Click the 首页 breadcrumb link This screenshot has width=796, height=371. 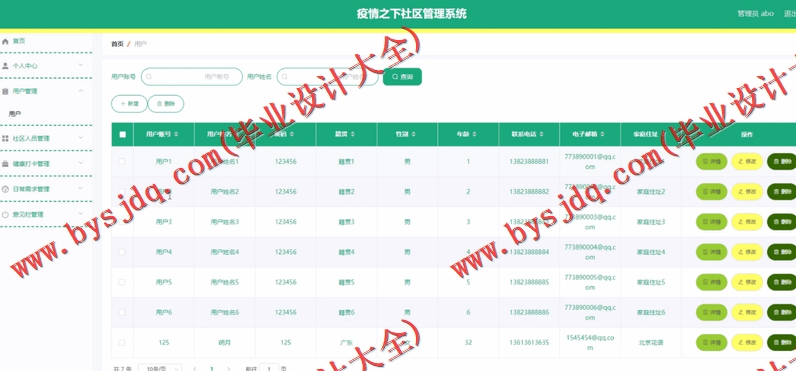pyautogui.click(x=117, y=44)
